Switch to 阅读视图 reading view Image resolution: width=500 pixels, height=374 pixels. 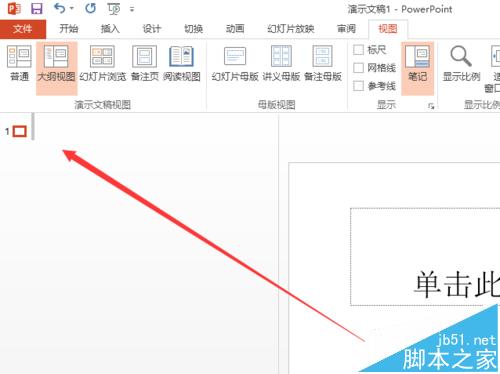click(x=182, y=63)
